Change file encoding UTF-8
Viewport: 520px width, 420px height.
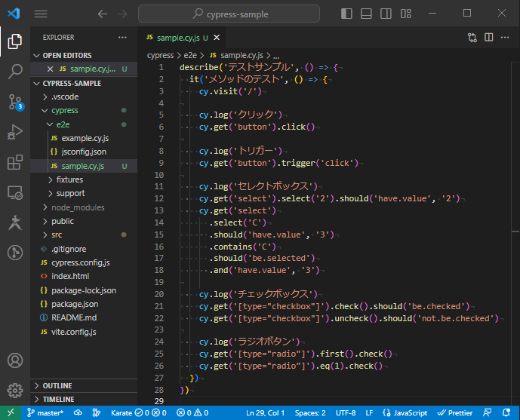346,412
